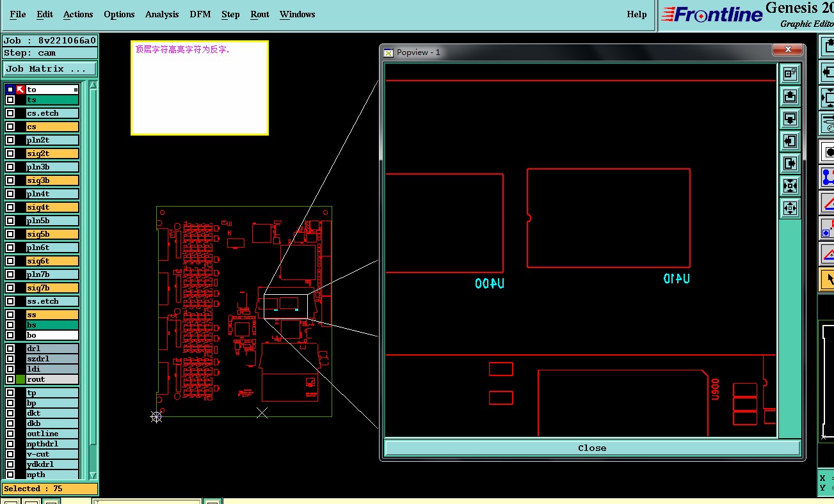The width and height of the screenshot is (834, 504).
Task: Pan right in the Popview window
Action: (790, 163)
